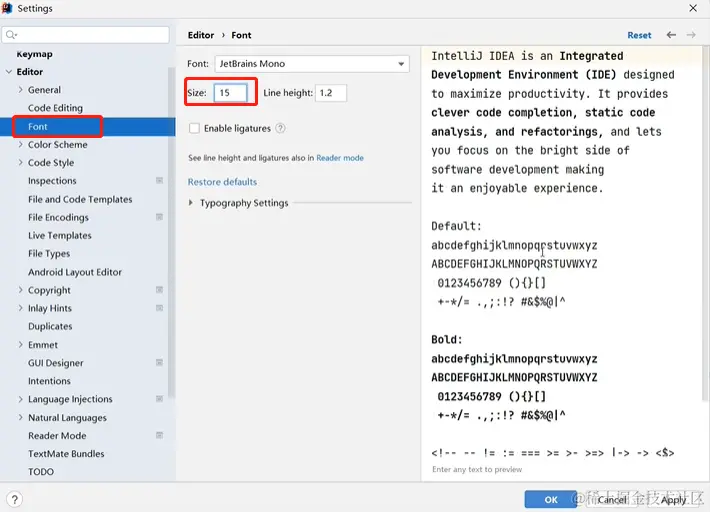Enable ligatures checkbox
The height and width of the screenshot is (512, 710).
click(194, 128)
